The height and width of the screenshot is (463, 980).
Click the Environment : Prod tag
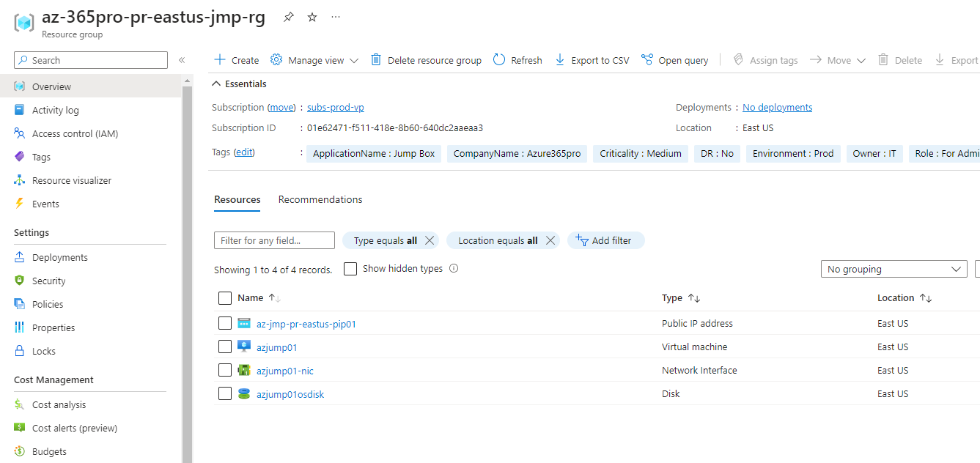(793, 154)
